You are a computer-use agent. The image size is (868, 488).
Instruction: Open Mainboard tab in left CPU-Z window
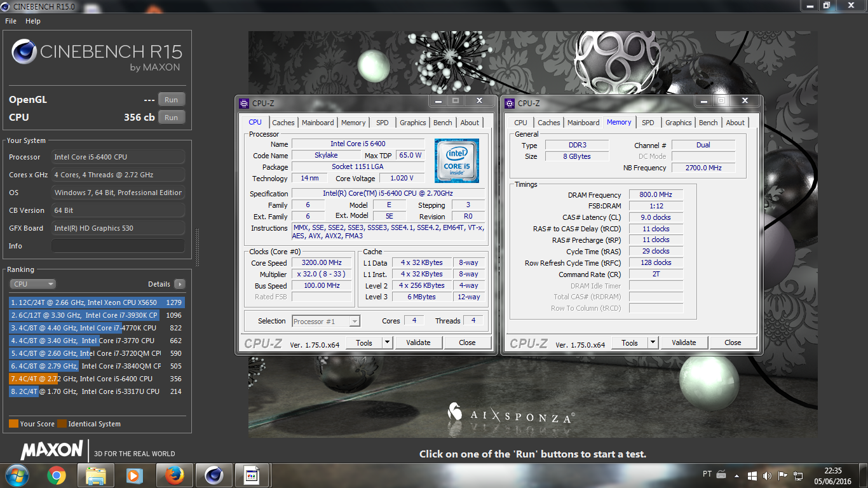click(x=318, y=123)
